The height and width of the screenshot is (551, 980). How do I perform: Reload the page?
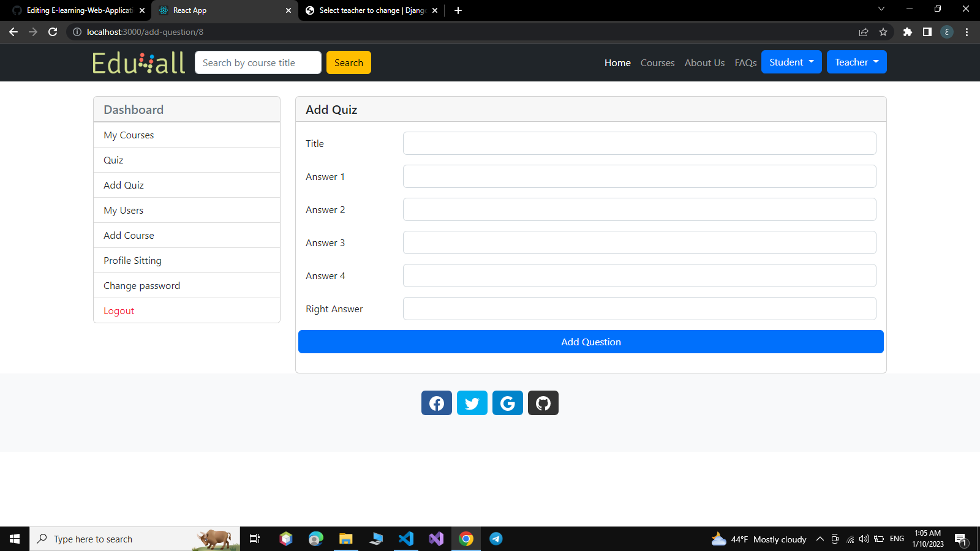[53, 32]
